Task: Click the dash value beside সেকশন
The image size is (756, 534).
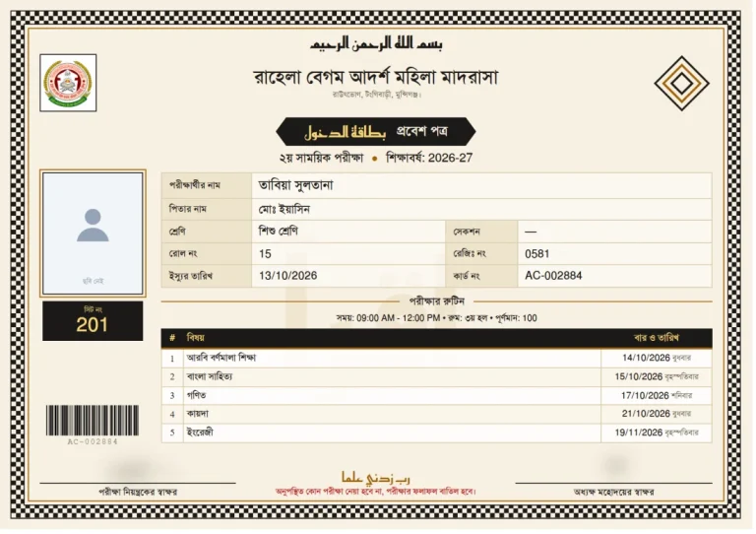Action: tap(531, 233)
